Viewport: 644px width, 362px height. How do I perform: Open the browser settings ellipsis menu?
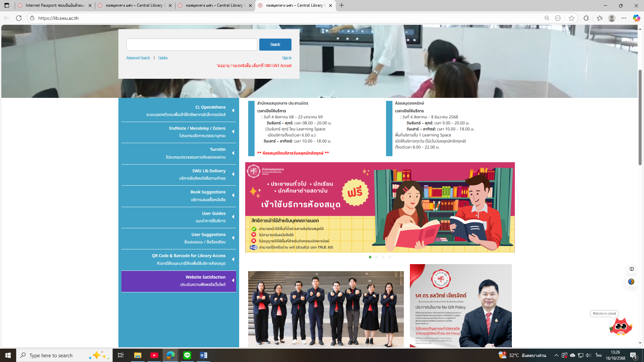(623, 18)
